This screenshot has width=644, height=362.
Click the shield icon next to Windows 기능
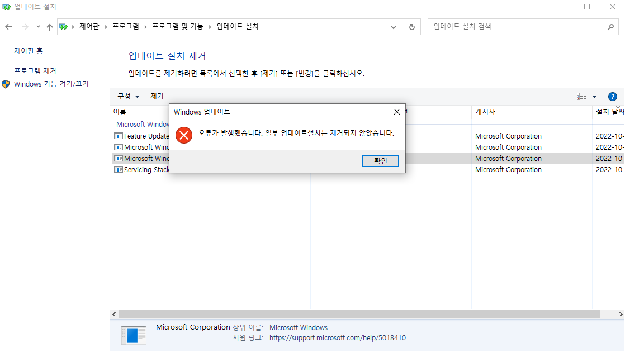click(6, 84)
